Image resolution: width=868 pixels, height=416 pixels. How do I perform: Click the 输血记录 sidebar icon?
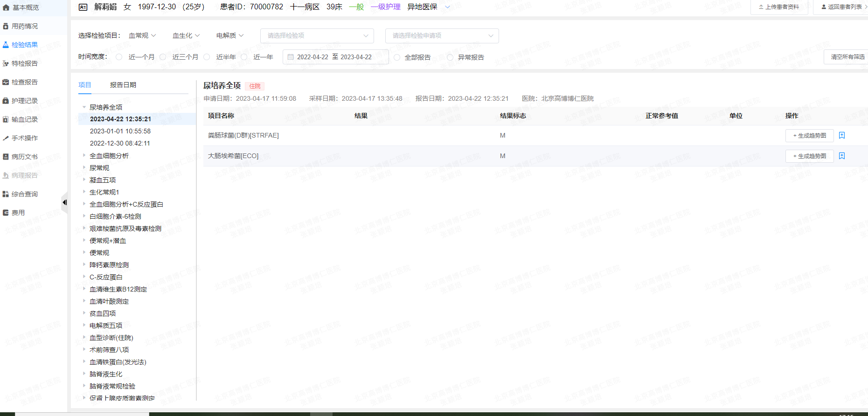click(x=6, y=119)
